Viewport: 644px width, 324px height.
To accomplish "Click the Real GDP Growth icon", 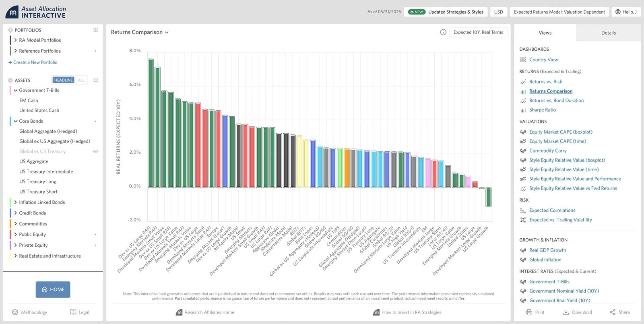I will (523, 250).
